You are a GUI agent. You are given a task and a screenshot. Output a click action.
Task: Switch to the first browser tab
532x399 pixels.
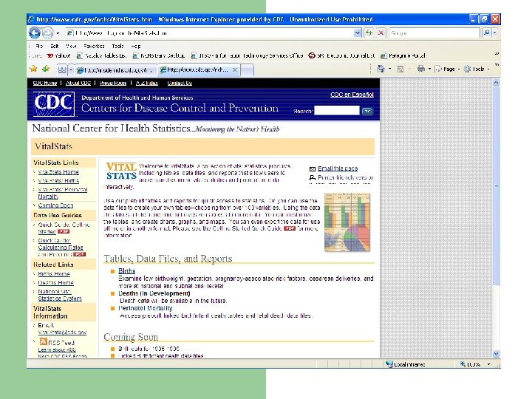[115, 70]
